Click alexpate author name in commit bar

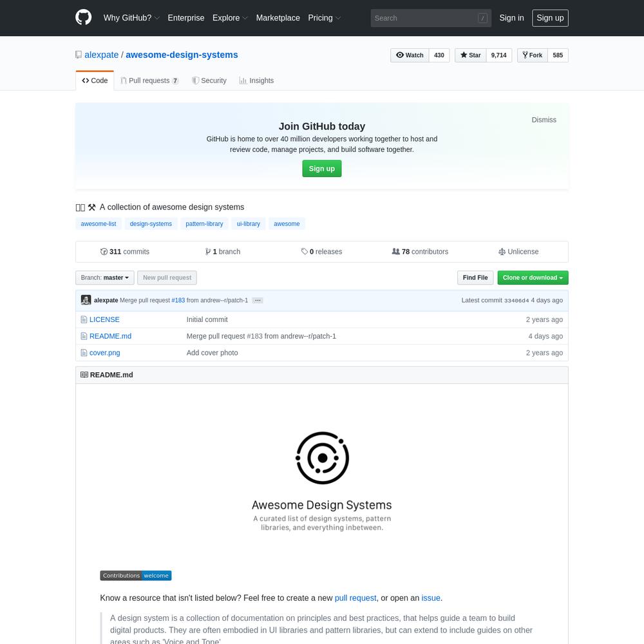(x=106, y=300)
